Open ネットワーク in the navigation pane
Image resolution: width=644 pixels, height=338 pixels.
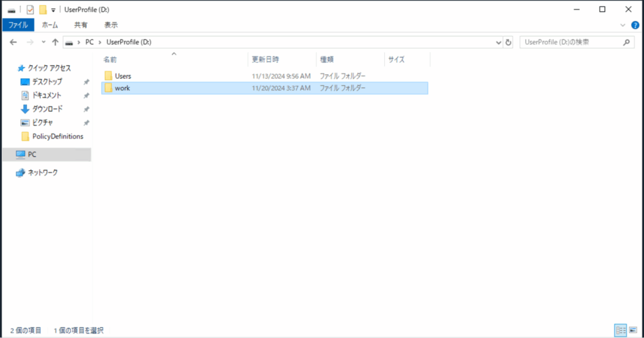(x=42, y=172)
